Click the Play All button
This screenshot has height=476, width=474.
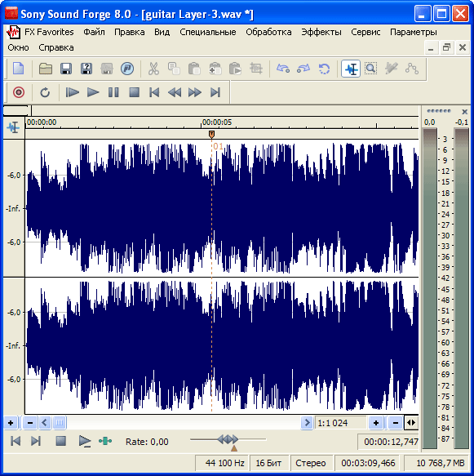72,92
